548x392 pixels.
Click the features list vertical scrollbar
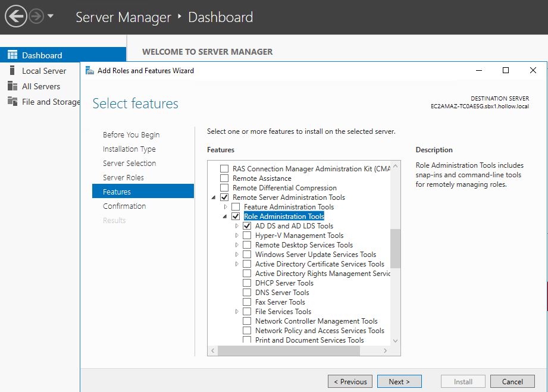click(x=396, y=249)
